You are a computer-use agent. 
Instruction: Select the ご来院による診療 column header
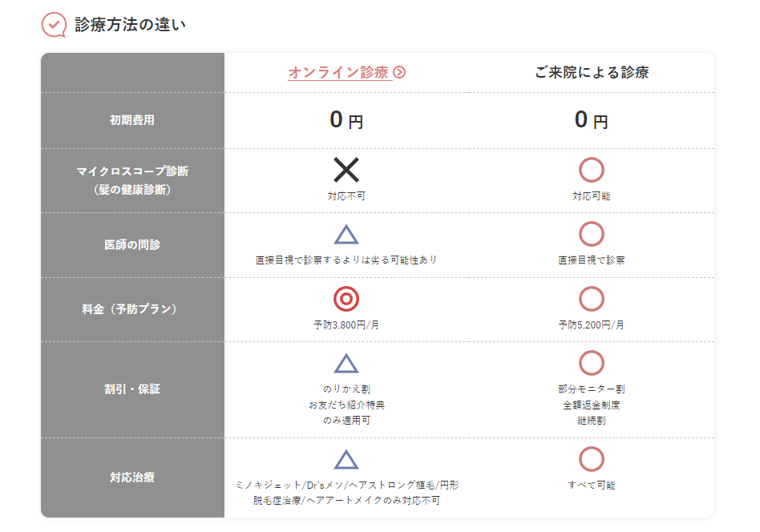coord(592,72)
